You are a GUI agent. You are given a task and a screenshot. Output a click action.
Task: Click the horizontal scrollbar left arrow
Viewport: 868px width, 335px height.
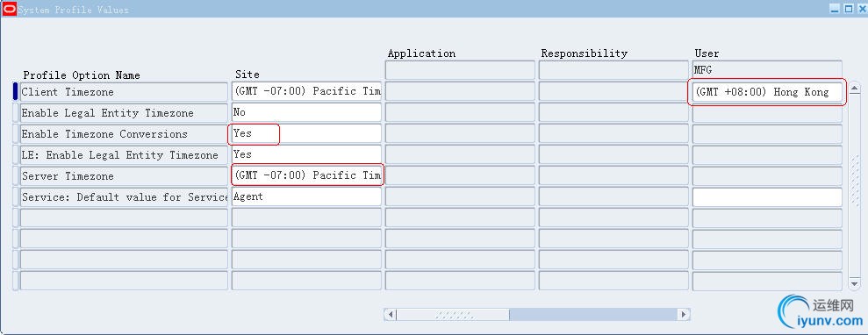pos(391,315)
